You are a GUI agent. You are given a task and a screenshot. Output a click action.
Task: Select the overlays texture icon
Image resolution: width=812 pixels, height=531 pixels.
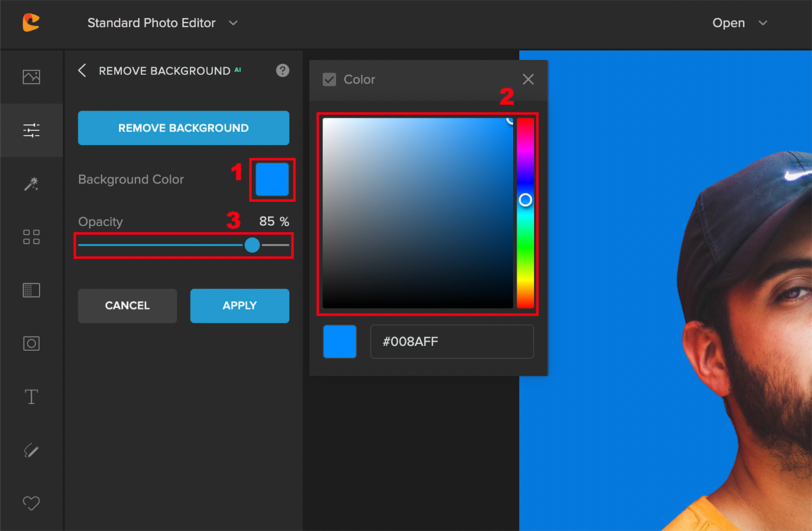[31, 291]
